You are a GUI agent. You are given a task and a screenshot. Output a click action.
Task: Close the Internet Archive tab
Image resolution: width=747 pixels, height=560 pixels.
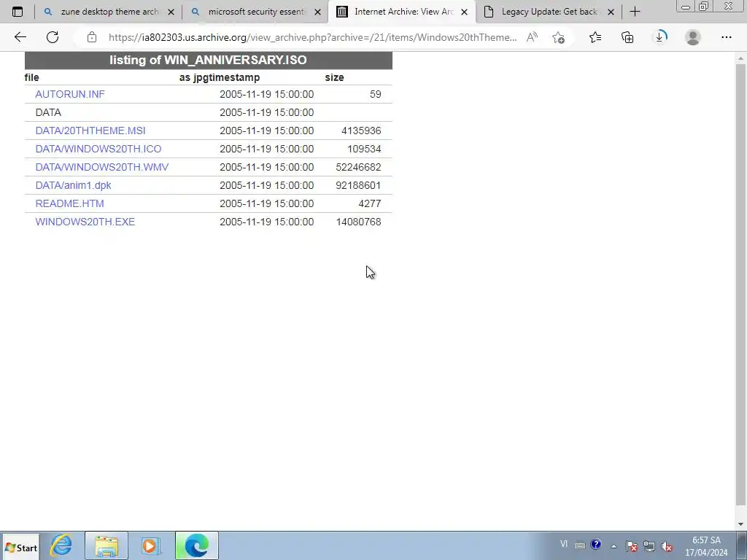coord(464,12)
